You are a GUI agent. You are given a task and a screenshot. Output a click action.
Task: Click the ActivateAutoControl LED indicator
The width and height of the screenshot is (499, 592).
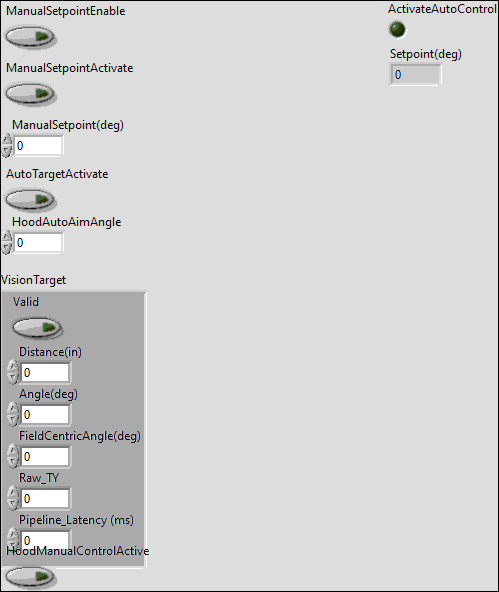pyautogui.click(x=397, y=29)
